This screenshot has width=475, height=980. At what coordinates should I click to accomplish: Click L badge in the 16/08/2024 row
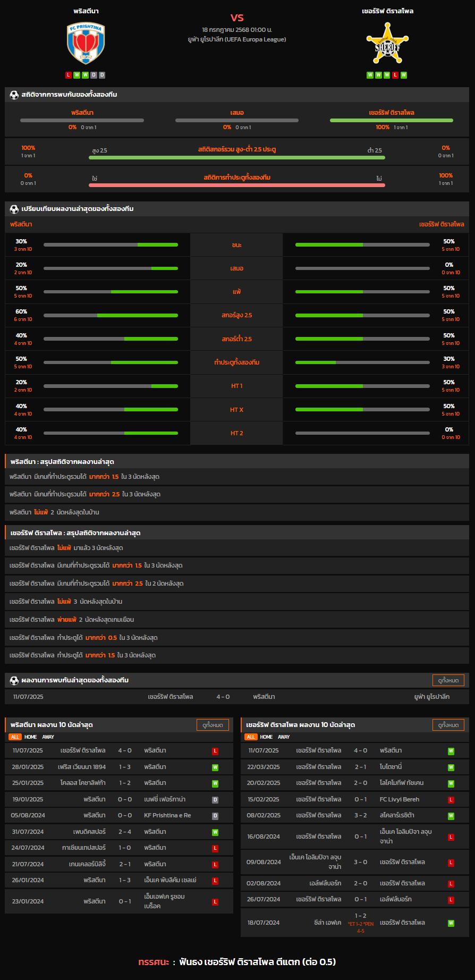[x=451, y=837]
